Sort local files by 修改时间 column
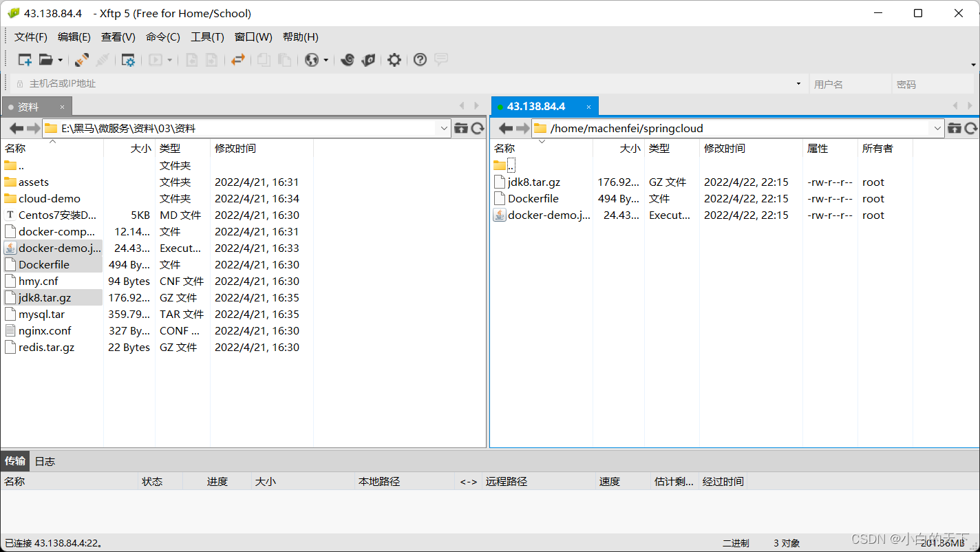980x552 pixels. (x=262, y=148)
